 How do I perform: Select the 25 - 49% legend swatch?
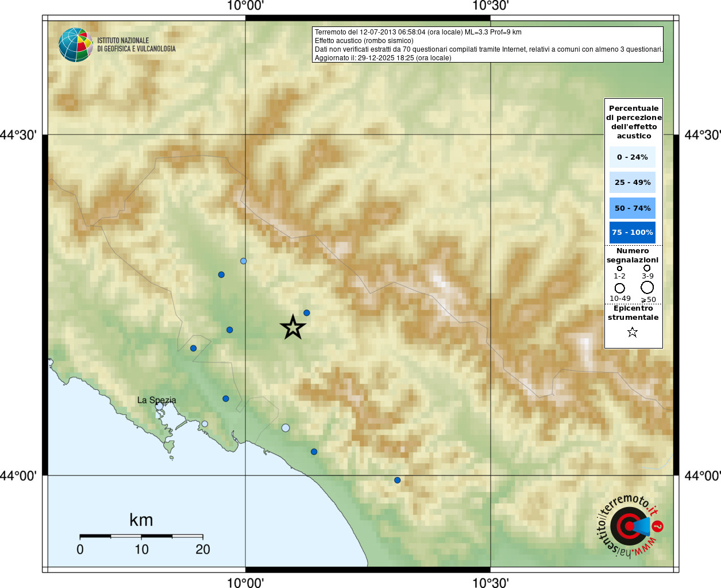pos(633,182)
